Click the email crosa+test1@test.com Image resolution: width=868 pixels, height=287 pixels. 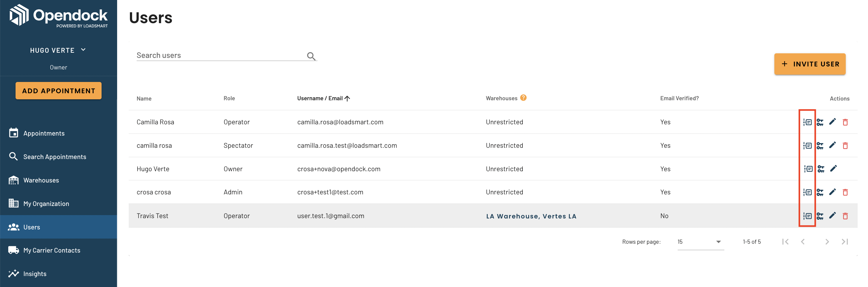pyautogui.click(x=330, y=192)
